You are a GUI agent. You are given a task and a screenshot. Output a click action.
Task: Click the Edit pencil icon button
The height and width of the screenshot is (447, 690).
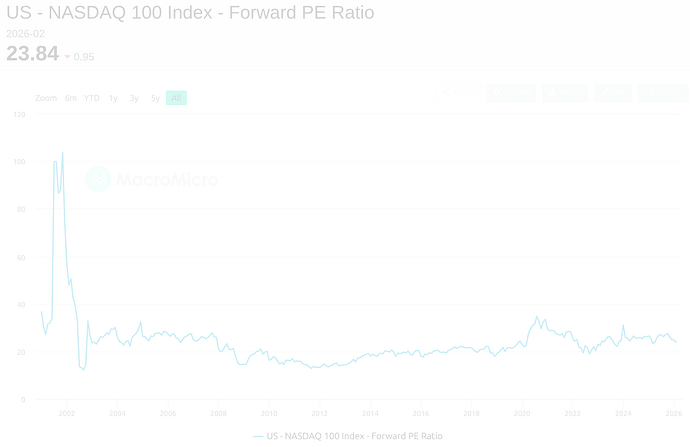[613, 93]
